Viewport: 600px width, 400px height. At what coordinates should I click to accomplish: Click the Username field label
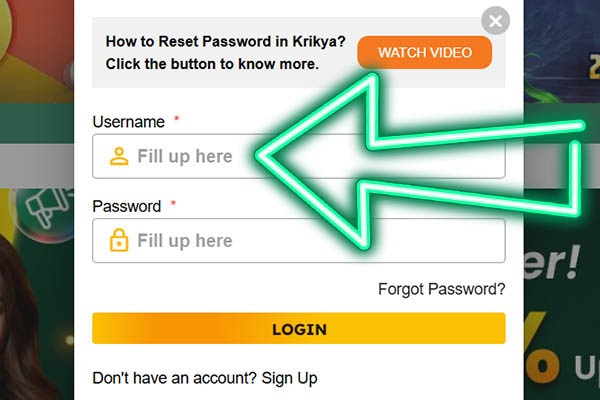point(128,122)
